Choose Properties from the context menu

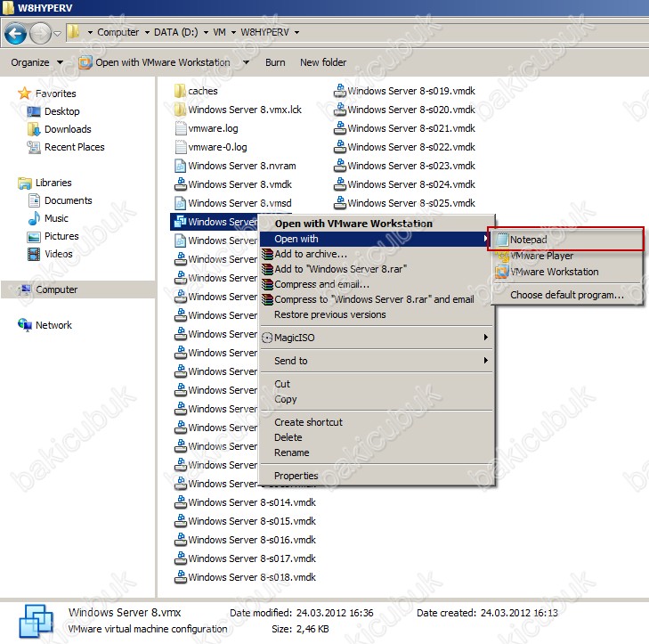coord(296,476)
